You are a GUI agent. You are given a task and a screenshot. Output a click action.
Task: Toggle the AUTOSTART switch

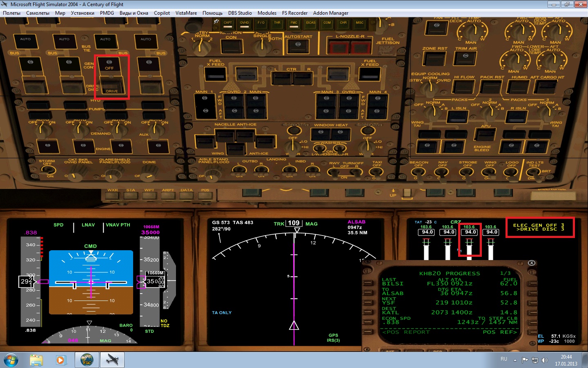pyautogui.click(x=298, y=46)
